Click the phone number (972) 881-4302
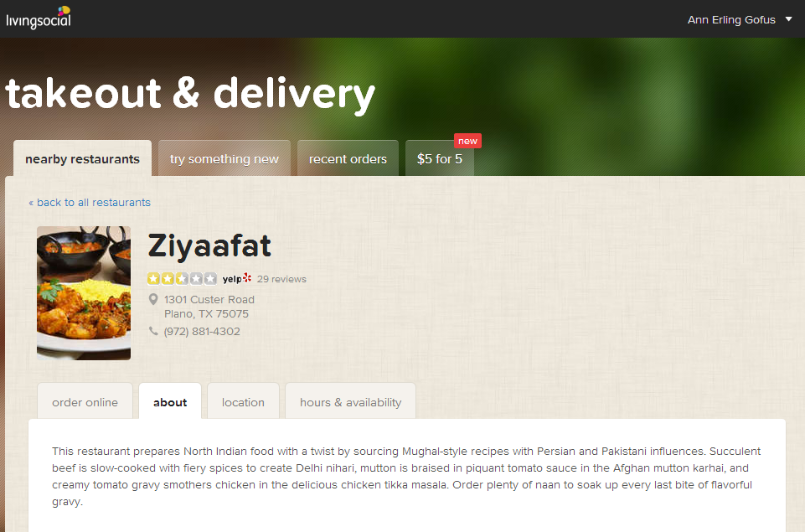This screenshot has height=532, width=805. pyautogui.click(x=202, y=331)
